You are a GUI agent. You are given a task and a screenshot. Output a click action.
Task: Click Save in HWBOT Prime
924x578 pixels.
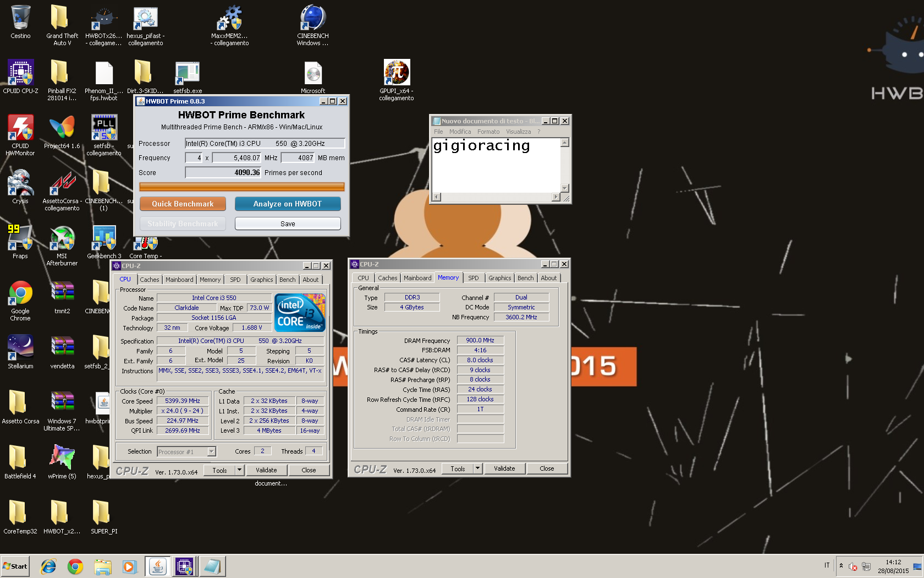(288, 223)
